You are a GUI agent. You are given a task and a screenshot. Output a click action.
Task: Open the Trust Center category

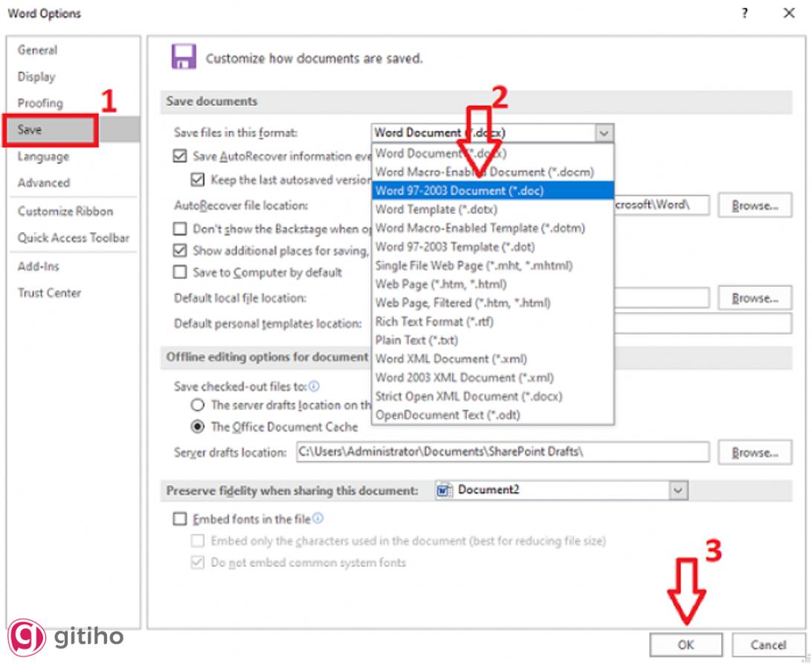[73, 293]
